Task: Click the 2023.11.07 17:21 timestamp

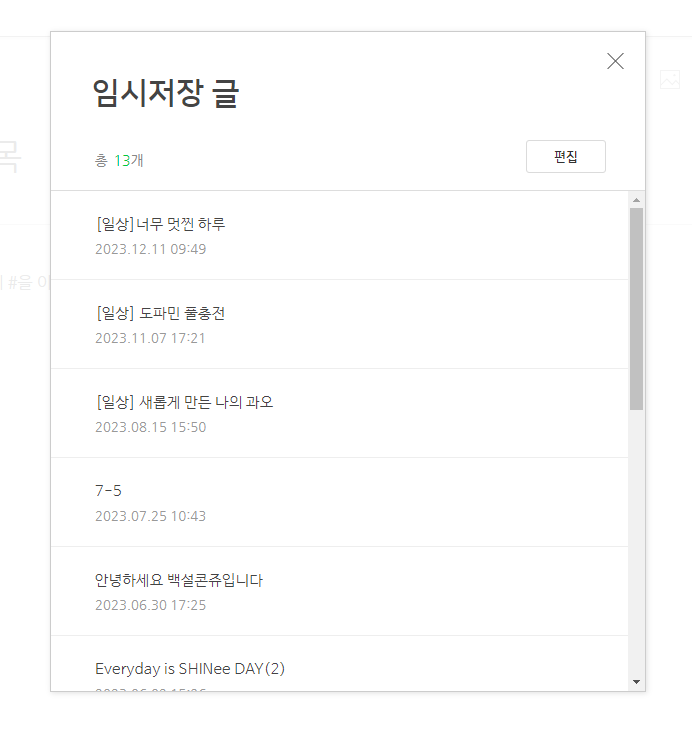Action: click(x=150, y=338)
